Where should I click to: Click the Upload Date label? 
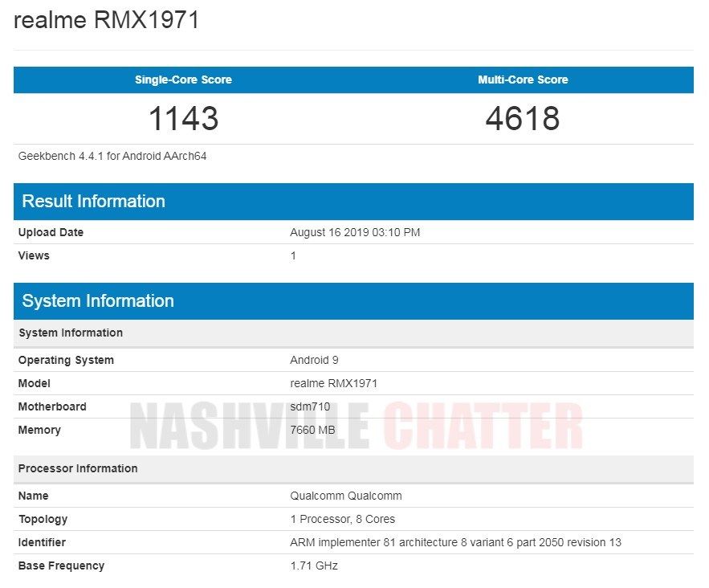pyautogui.click(x=51, y=232)
